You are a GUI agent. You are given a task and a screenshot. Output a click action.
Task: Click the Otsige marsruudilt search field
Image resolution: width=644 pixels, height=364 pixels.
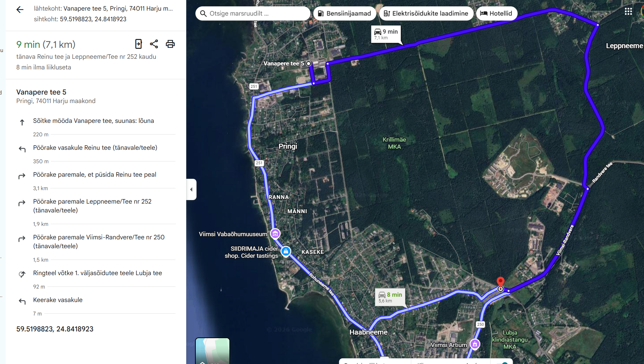(x=253, y=13)
